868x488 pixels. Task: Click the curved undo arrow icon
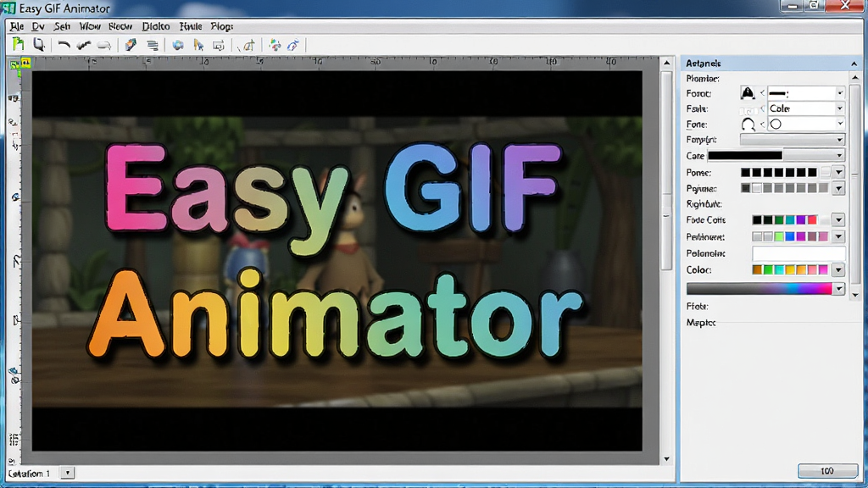click(x=64, y=46)
